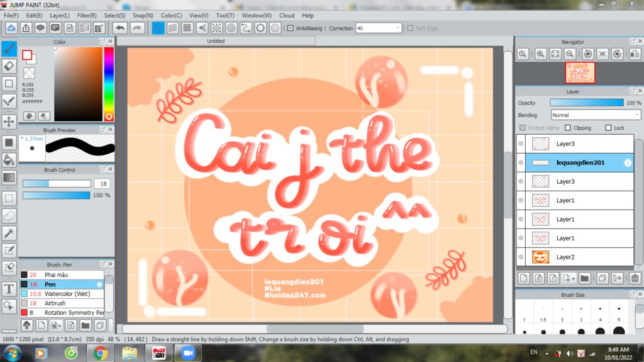Hide Layer3 at top of layer list
This screenshot has height=362, width=644.
point(521,144)
